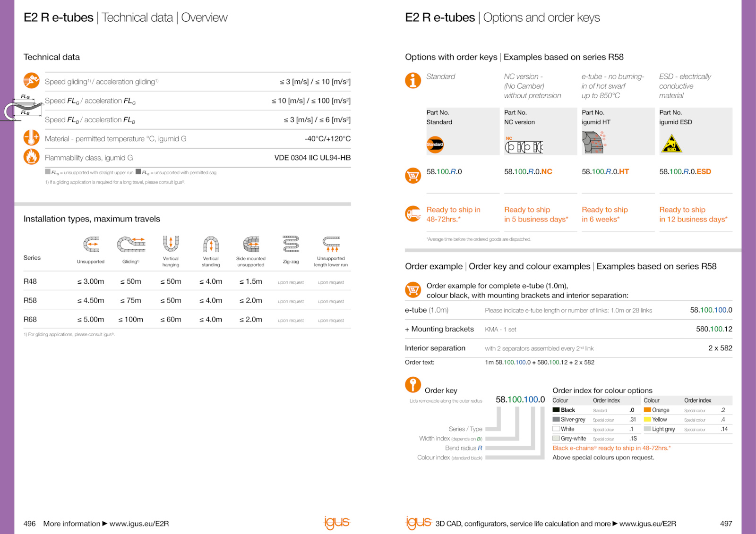Click the thermometer temperature icon
Viewport: 756px width, 534px height.
(31, 138)
